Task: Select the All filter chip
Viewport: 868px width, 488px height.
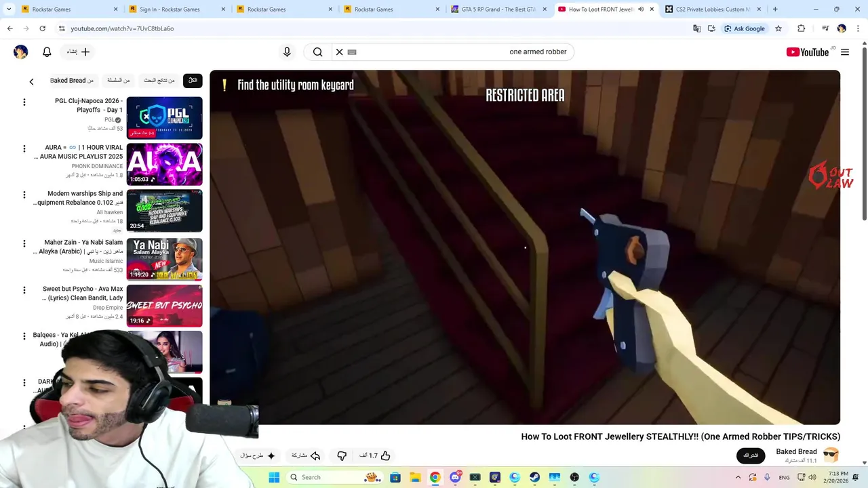Action: pos(193,80)
